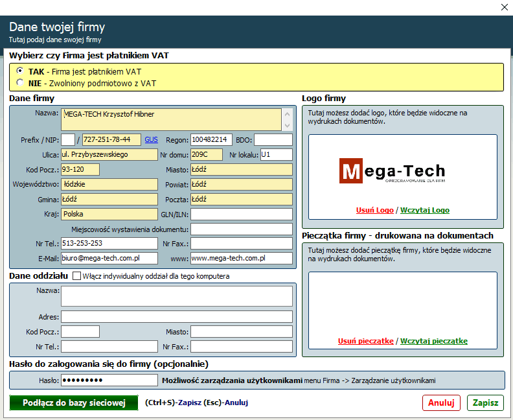The height and width of the screenshot is (420, 513).
Task: Click the Kraj field Polska
Action: tap(109, 214)
